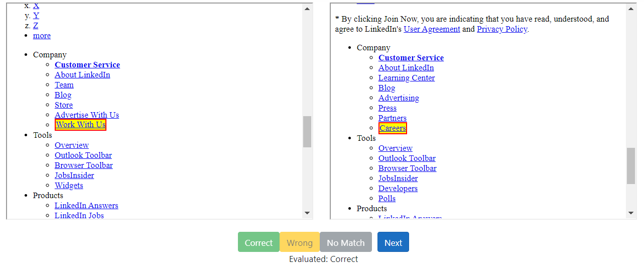Open Outlook Toolbar in the left panel
This screenshot has height=265, width=644.
point(83,155)
